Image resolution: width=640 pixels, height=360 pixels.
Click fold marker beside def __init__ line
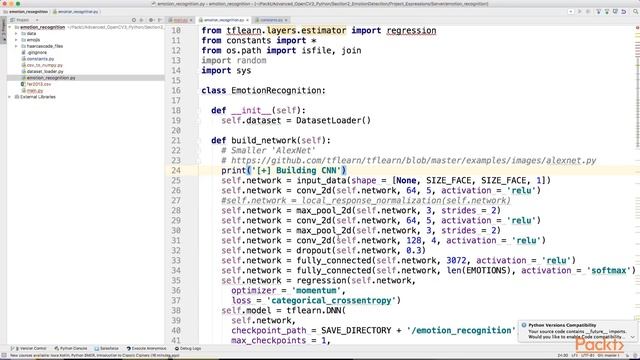tap(198, 111)
